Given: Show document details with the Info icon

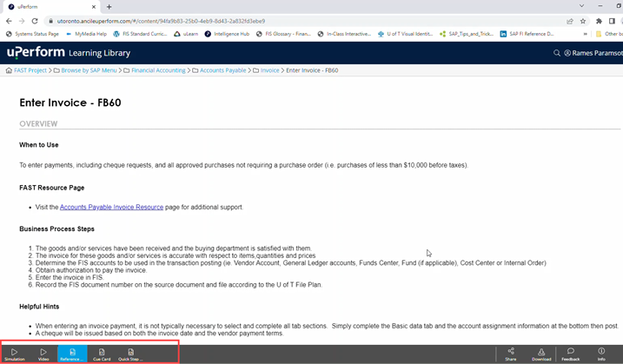Looking at the screenshot, I should click(x=601, y=354).
